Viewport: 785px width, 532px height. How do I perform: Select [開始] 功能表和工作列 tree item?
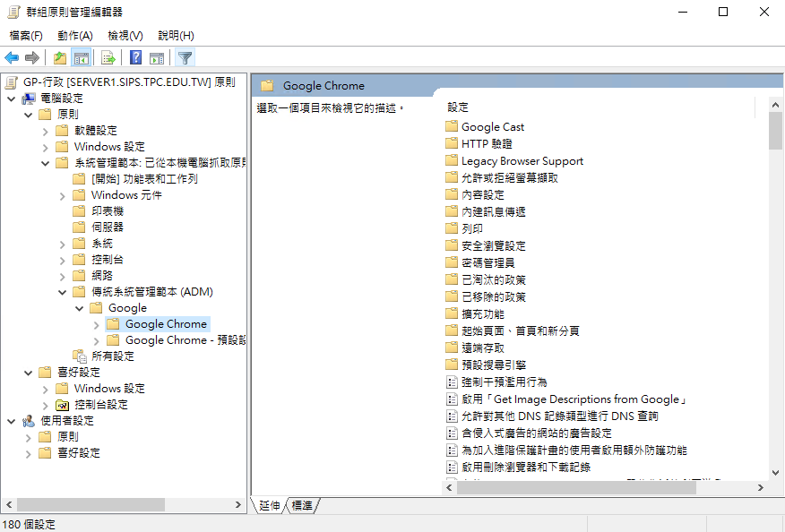pyautogui.click(x=144, y=179)
